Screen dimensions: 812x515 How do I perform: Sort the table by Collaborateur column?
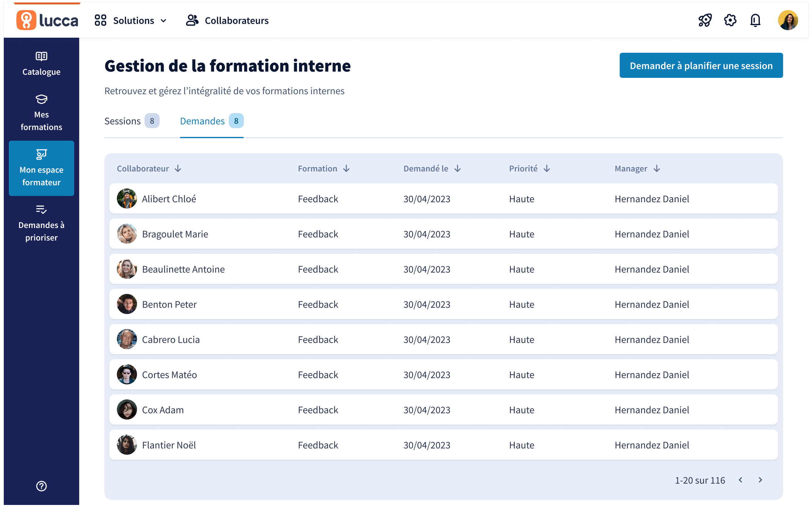pyautogui.click(x=149, y=169)
